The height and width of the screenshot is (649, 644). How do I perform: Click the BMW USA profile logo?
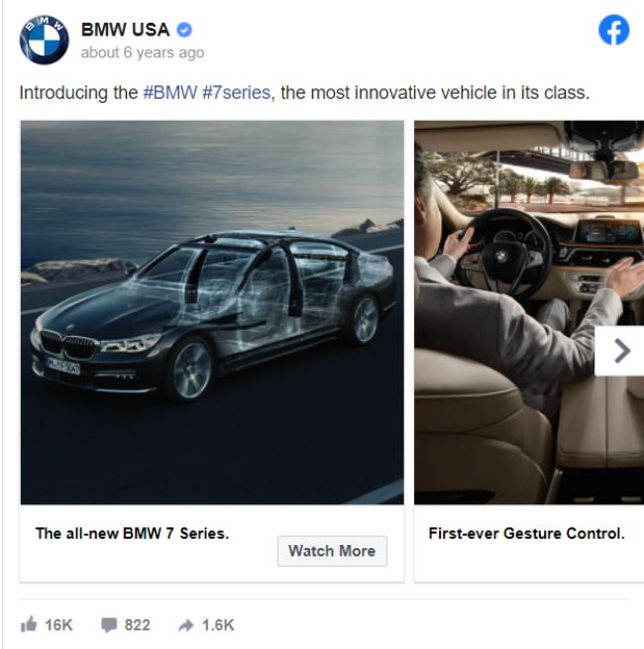pyautogui.click(x=44, y=40)
